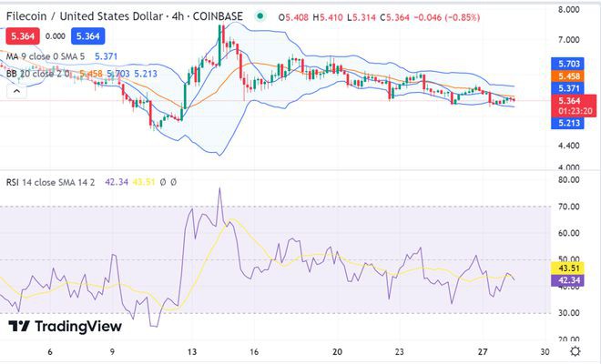Click the blue 5.364 buy price button

click(x=88, y=35)
